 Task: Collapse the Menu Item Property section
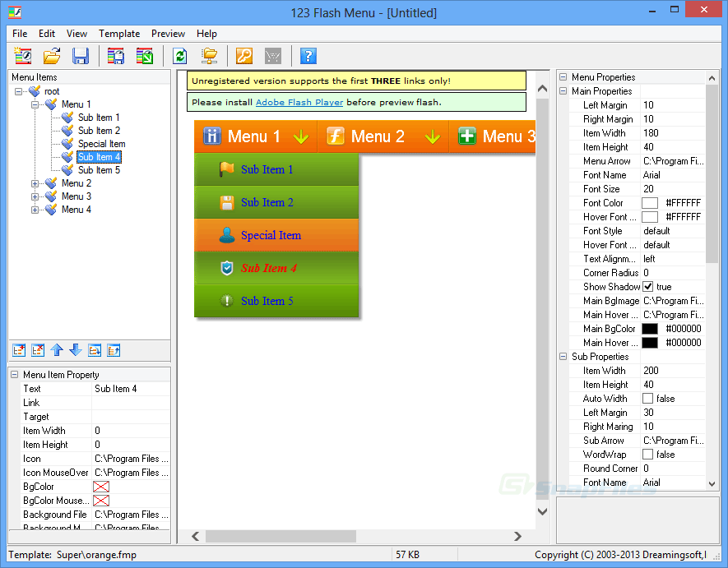(14, 375)
